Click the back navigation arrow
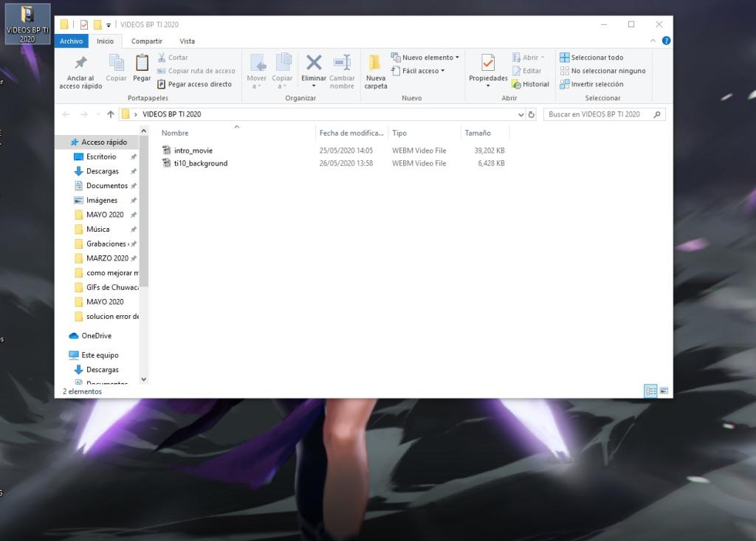This screenshot has width=756, height=541. click(66, 114)
